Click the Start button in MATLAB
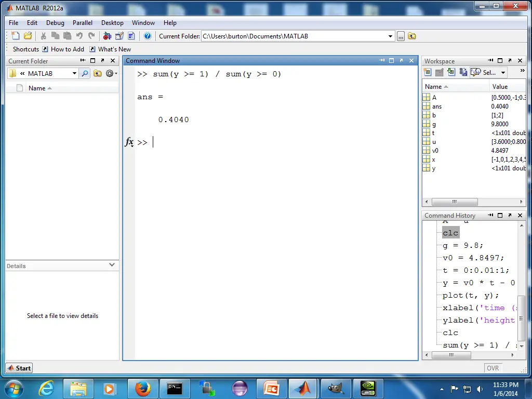532x399 pixels. coord(19,368)
